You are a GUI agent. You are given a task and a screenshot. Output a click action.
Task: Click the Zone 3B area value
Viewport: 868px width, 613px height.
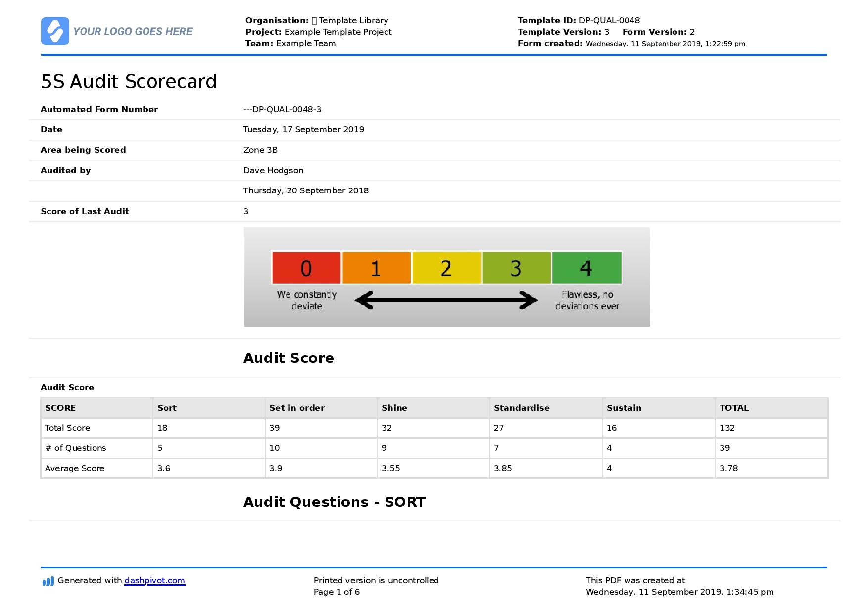260,150
